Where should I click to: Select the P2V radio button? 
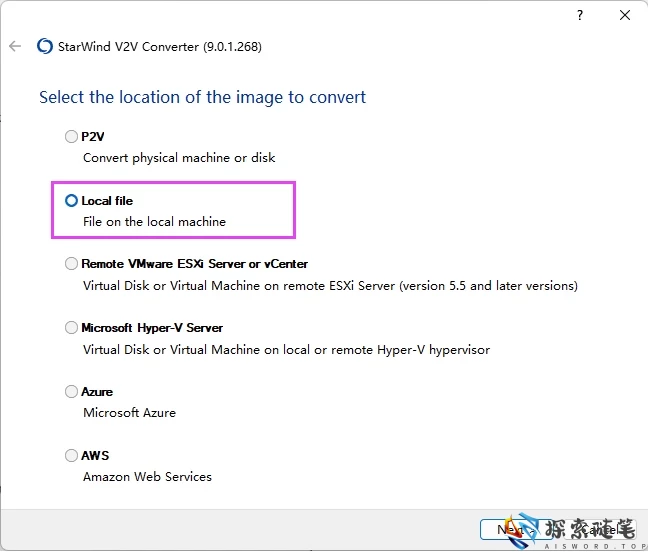click(x=71, y=137)
